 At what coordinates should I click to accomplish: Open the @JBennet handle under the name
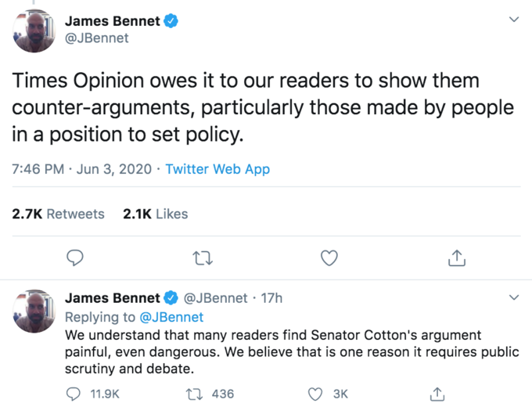(x=96, y=38)
